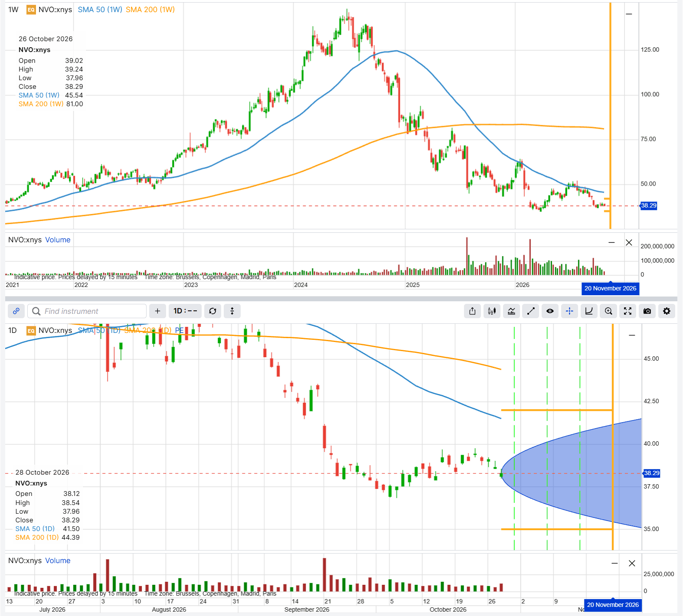Collapse the weekly price chart panel
683x616 pixels.
(x=629, y=14)
